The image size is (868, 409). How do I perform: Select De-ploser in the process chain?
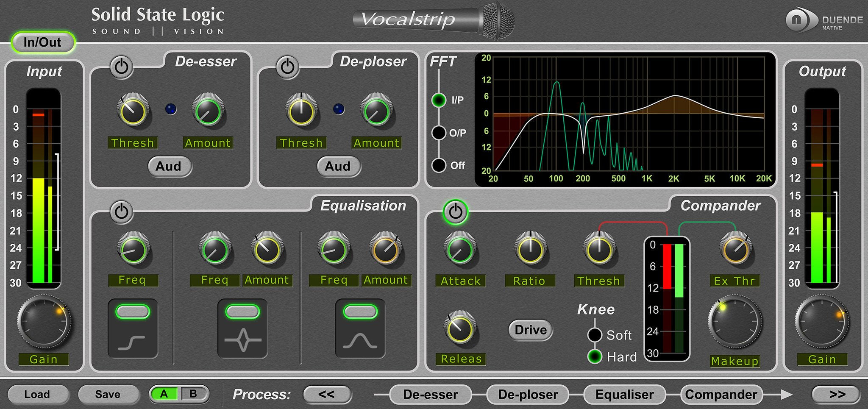528,395
